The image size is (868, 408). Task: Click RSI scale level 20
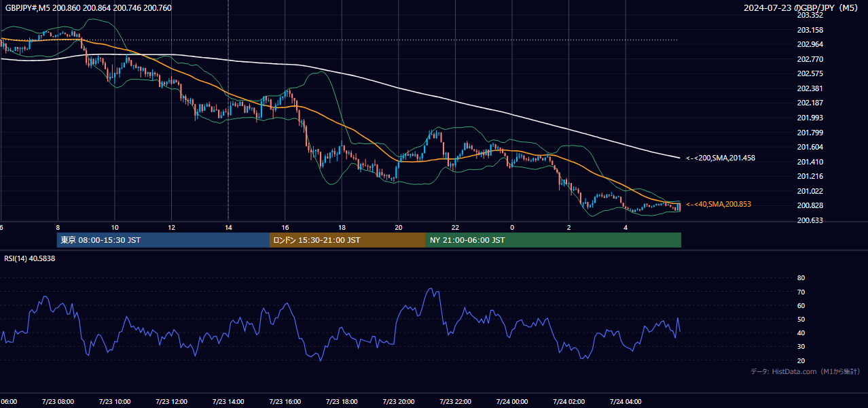[801, 360]
